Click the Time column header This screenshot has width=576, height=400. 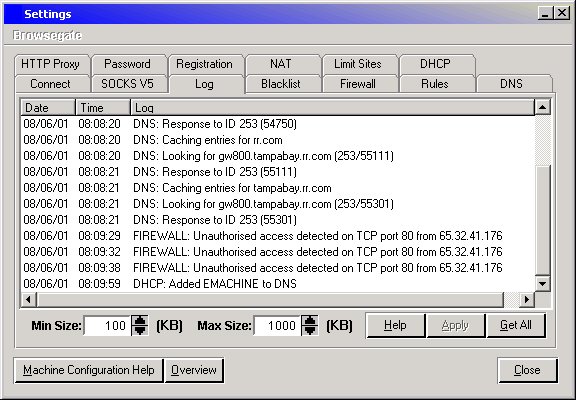click(x=103, y=108)
